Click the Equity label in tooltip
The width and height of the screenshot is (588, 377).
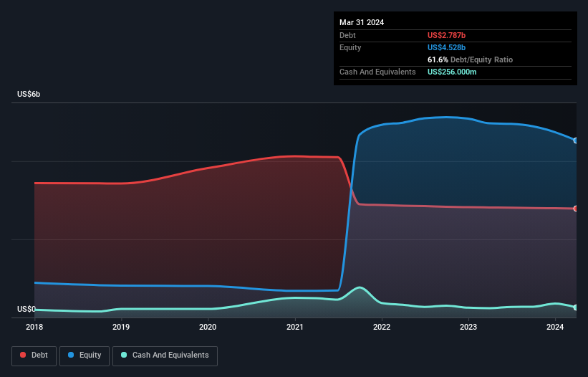pyautogui.click(x=350, y=47)
